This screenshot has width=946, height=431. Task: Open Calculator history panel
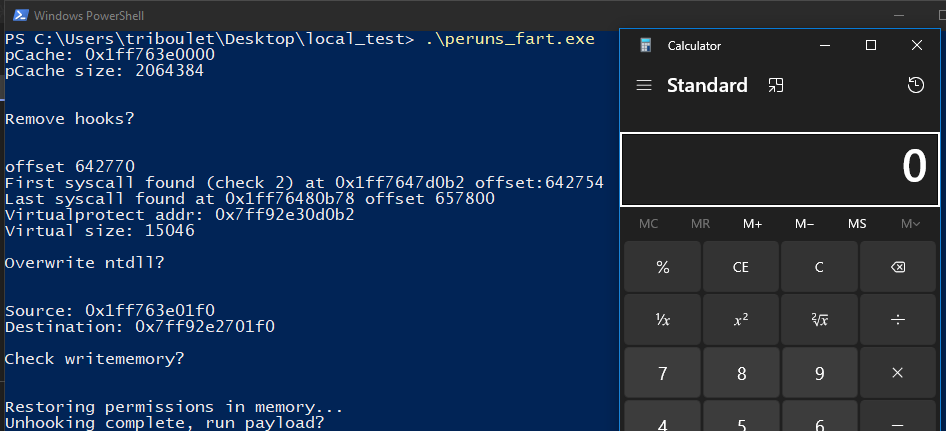click(915, 86)
